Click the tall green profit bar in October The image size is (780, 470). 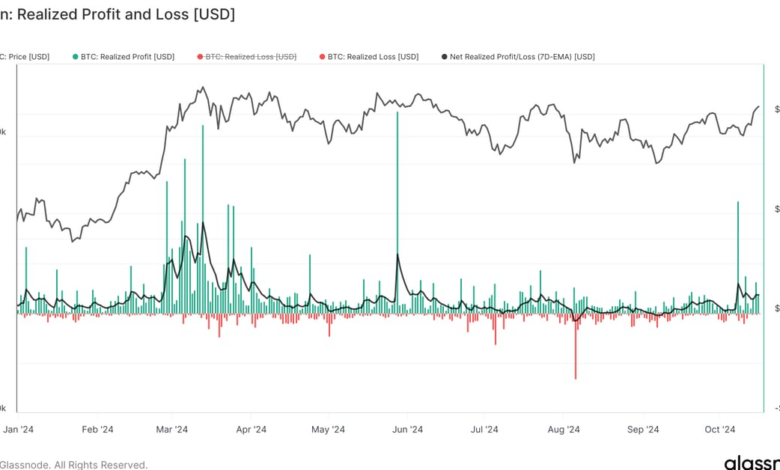738,250
